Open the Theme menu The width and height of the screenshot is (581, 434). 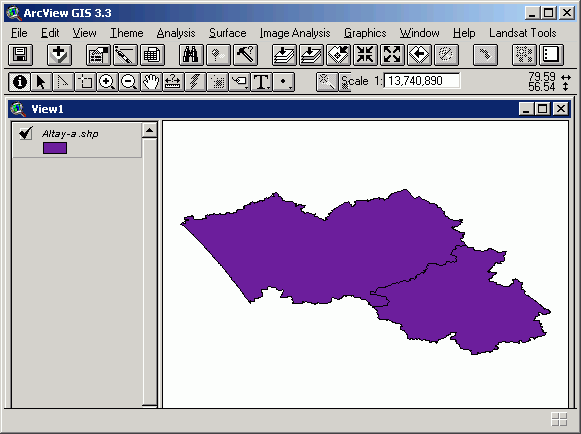pyautogui.click(x=126, y=33)
